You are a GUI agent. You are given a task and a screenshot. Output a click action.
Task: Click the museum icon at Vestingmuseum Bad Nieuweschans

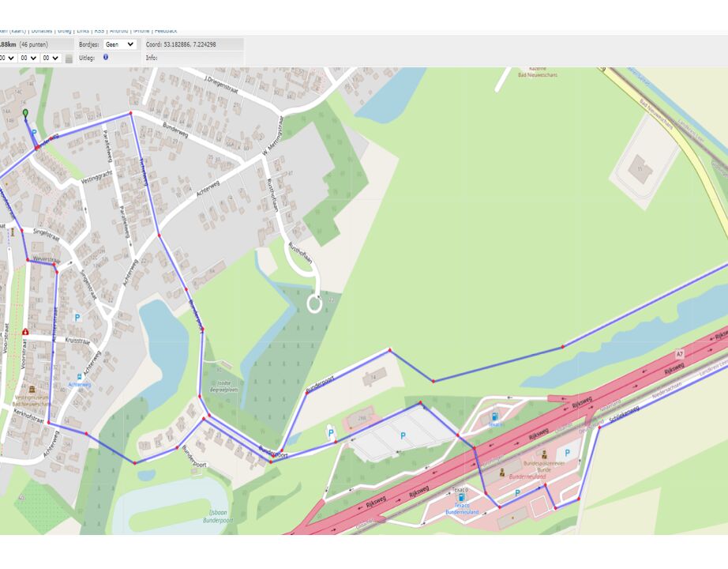pos(32,390)
